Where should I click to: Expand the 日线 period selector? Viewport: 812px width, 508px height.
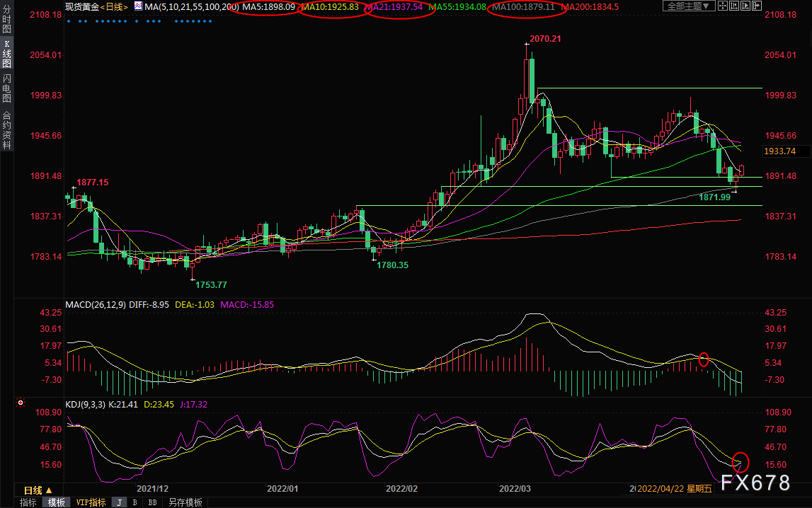pyautogui.click(x=38, y=490)
